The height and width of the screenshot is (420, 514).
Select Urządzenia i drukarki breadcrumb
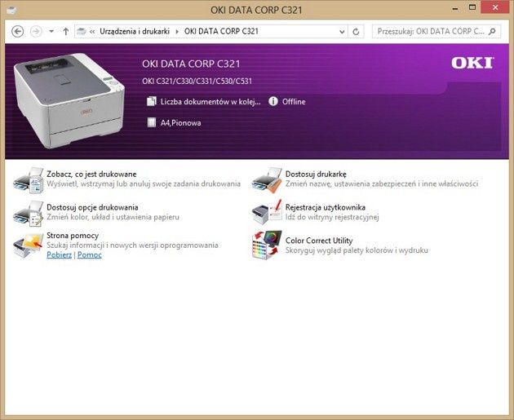click(x=135, y=32)
